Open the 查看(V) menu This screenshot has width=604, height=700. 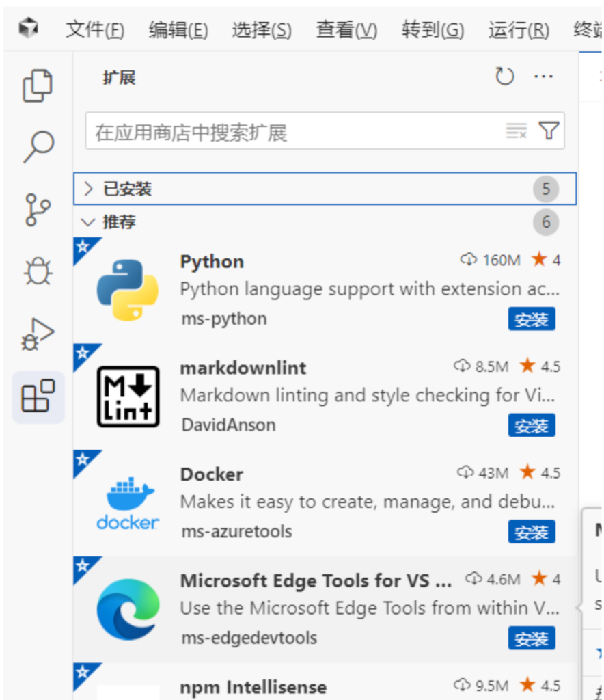[x=346, y=30]
